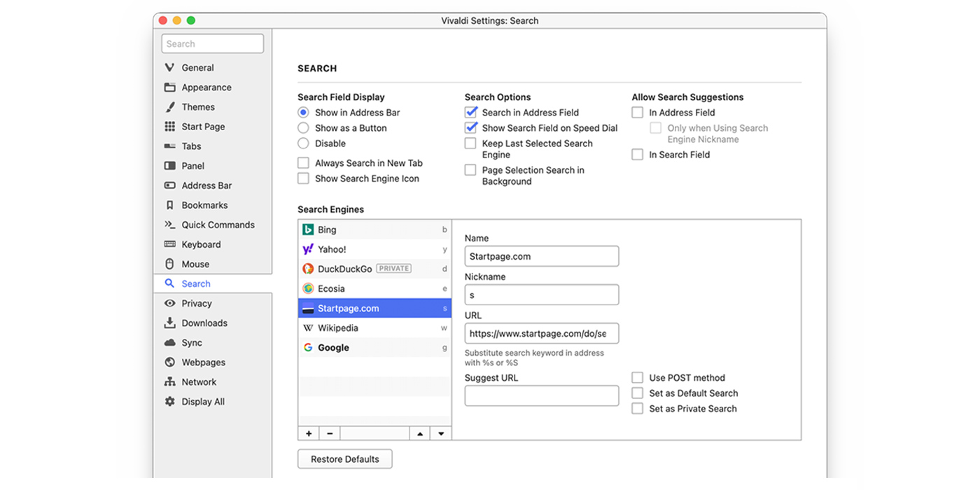Click the Restore Defaults button
Screen dimensions: 980x490
tap(345, 459)
